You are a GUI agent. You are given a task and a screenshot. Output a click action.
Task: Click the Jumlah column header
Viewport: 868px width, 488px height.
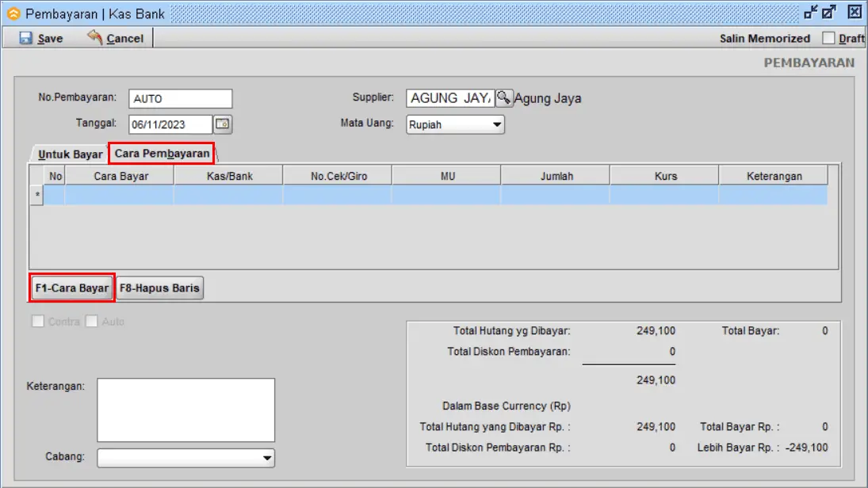(556, 176)
